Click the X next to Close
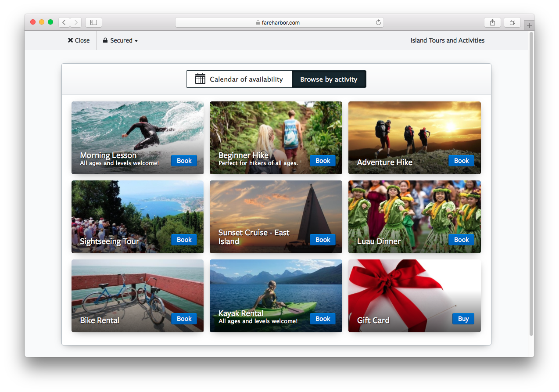559x392 pixels. [71, 40]
